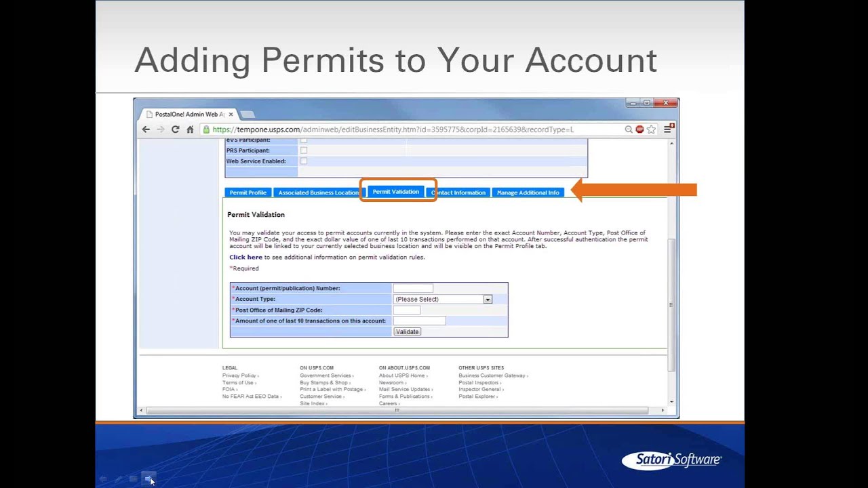Toggle the eVS Participant checkbox

[x=303, y=140]
